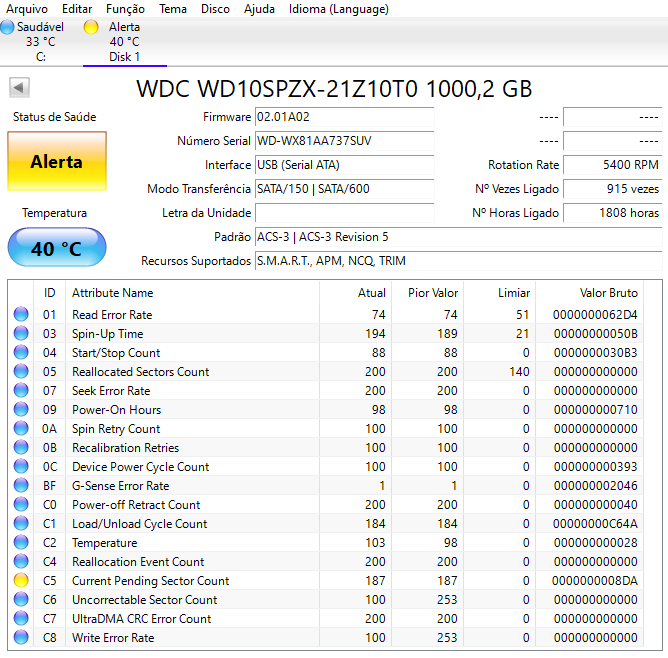Click the previous disk arrow button

pyautogui.click(x=19, y=87)
